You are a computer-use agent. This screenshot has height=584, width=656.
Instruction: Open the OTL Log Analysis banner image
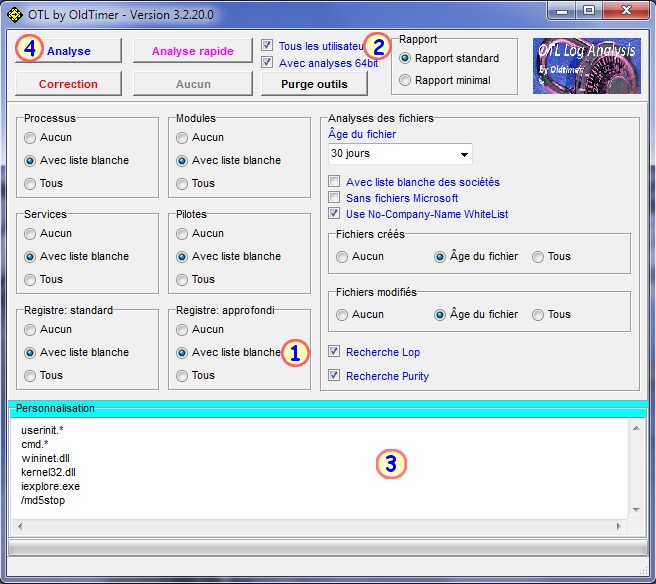(x=587, y=66)
